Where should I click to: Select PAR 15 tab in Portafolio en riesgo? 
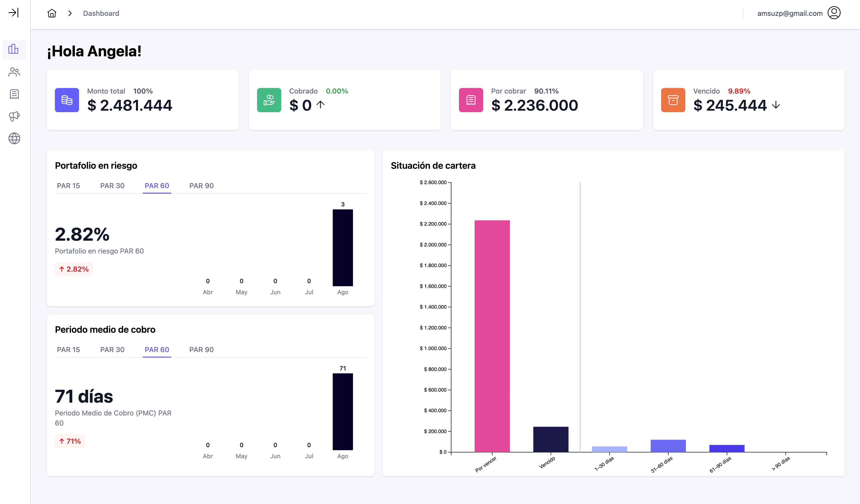tap(68, 186)
